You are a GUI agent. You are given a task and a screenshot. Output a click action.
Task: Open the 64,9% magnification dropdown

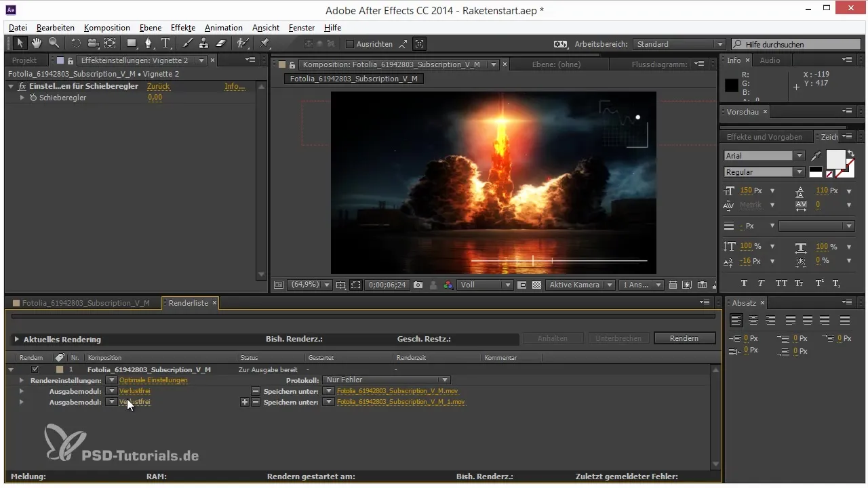tap(310, 285)
